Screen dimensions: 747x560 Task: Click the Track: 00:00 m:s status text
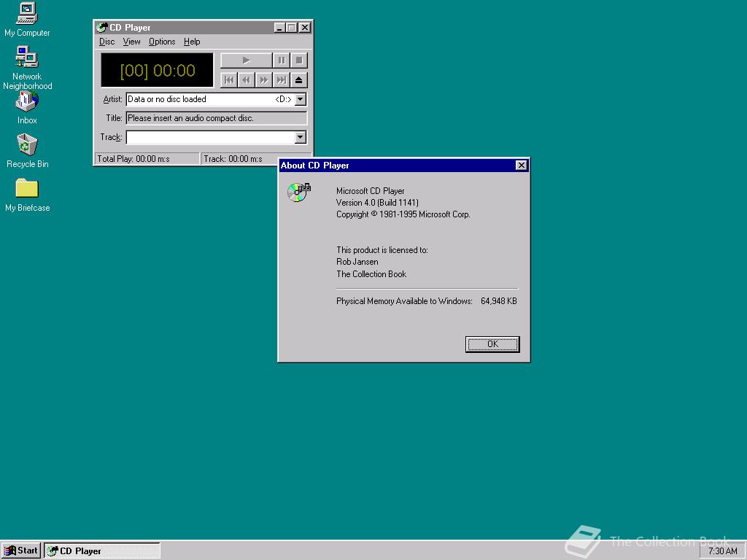(233, 158)
